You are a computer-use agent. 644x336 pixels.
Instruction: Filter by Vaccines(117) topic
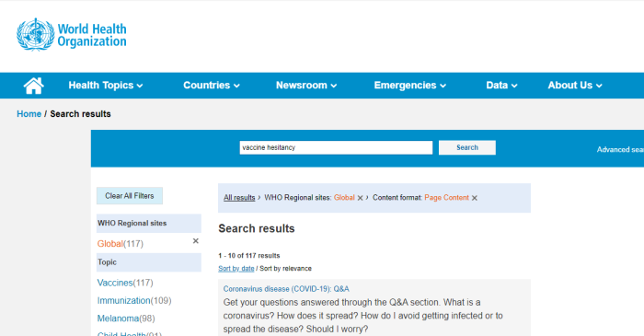125,283
